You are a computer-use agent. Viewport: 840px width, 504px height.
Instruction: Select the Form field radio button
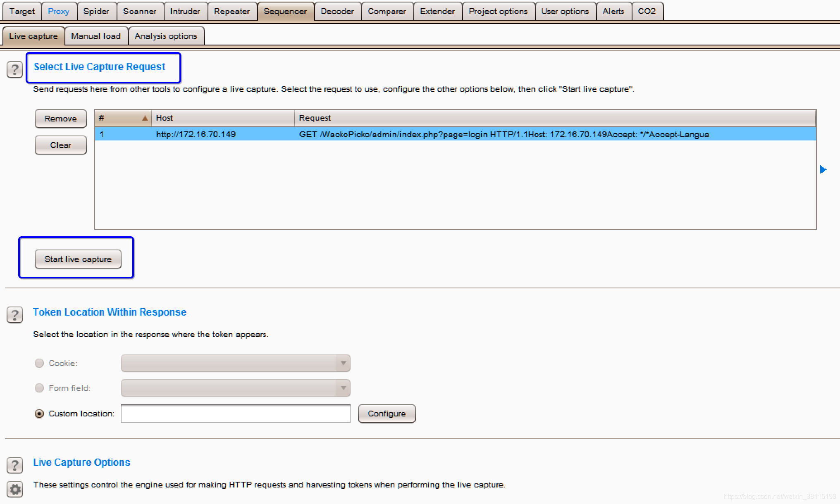[39, 388]
